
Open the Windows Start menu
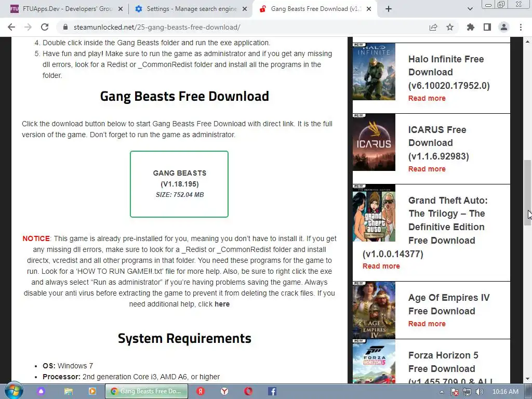[x=14, y=391]
